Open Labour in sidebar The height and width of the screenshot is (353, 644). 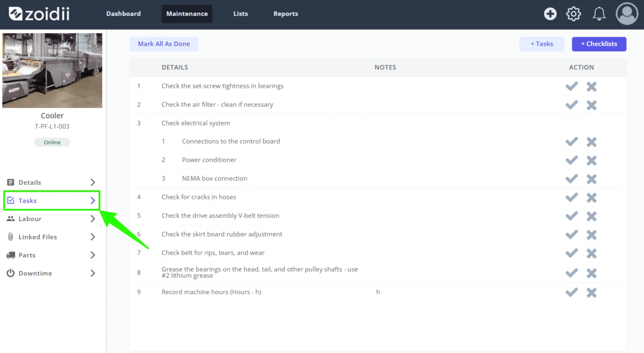point(51,219)
